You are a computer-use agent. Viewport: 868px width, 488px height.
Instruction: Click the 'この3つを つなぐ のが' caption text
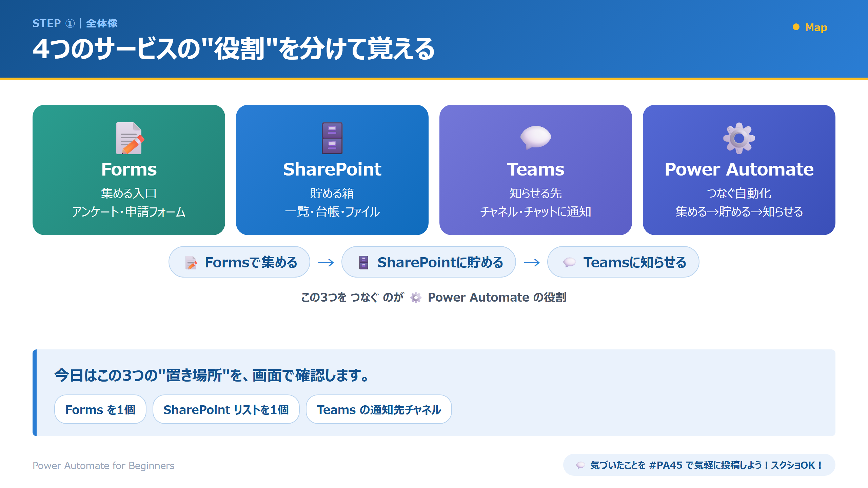[x=353, y=298]
